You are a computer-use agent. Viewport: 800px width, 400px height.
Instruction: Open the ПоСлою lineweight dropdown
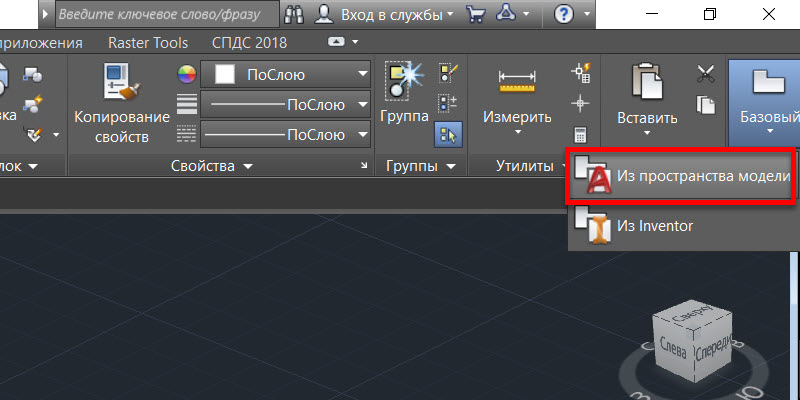pyautogui.click(x=285, y=105)
